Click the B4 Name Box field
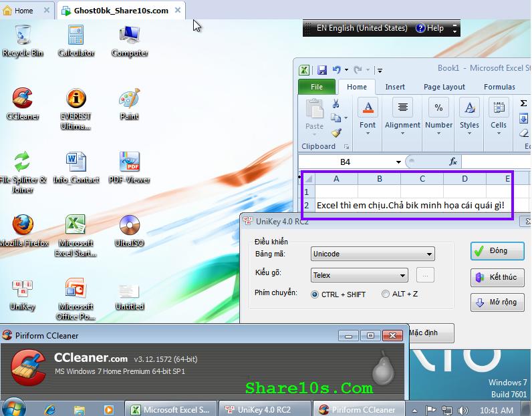532x416 pixels. [346, 162]
